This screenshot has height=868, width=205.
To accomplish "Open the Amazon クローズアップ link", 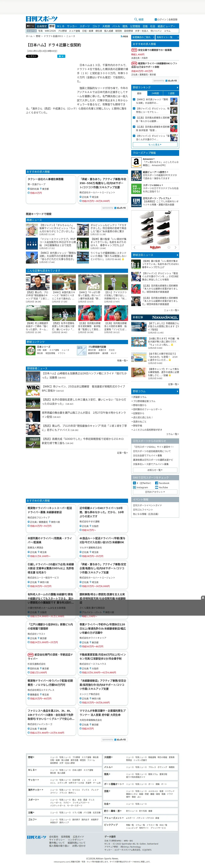I will tap(148, 159).
